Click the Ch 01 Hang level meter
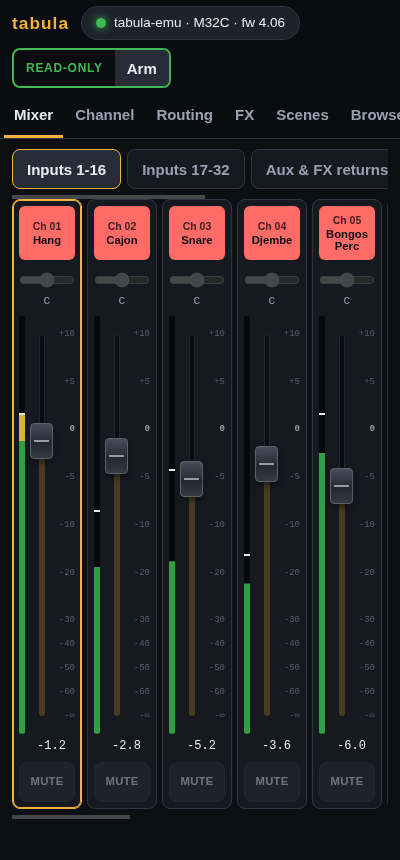Screen dimensions: 400x860 tap(22, 525)
